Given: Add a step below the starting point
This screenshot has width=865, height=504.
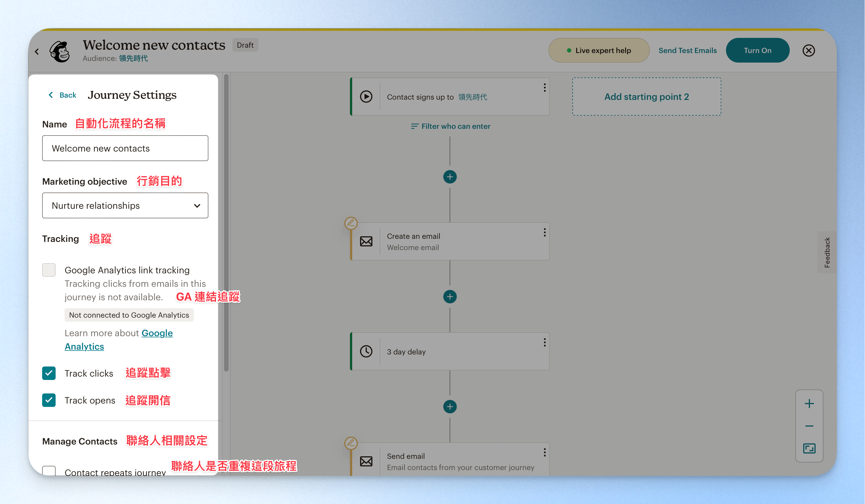Looking at the screenshot, I should [x=450, y=177].
